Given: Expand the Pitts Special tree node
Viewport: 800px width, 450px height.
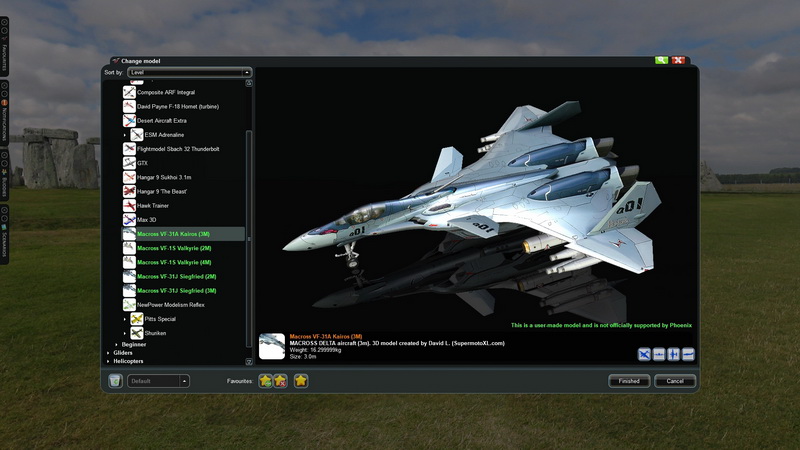Looking at the screenshot, I should (125, 319).
